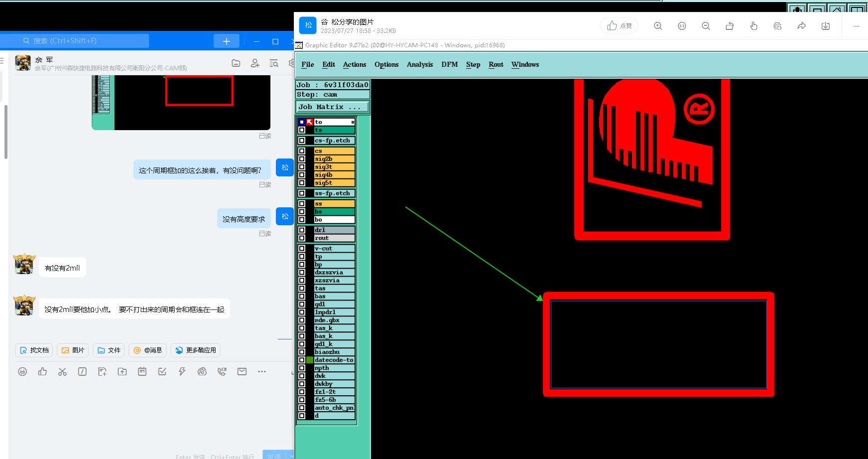Click the 文件 button

[109, 350]
